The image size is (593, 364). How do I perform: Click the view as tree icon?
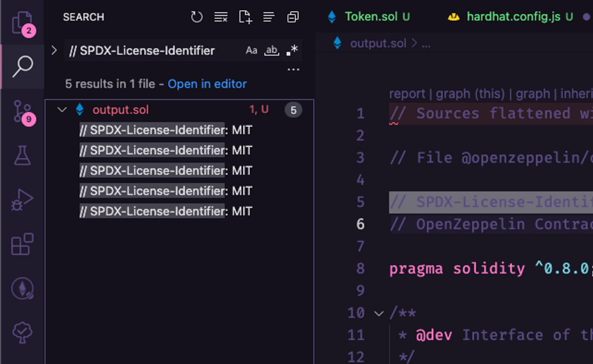point(269,17)
